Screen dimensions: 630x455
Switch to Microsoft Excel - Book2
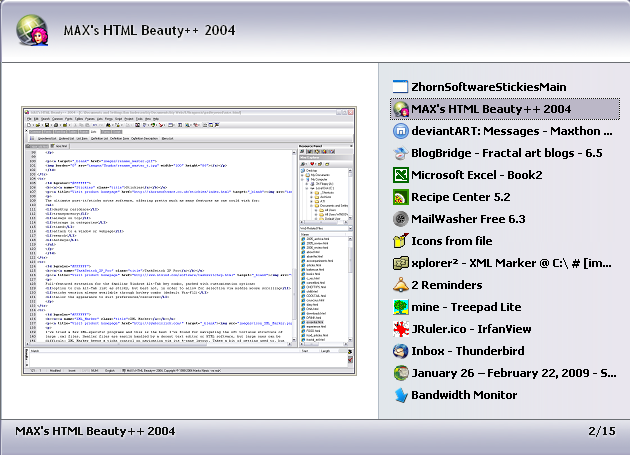[477, 175]
